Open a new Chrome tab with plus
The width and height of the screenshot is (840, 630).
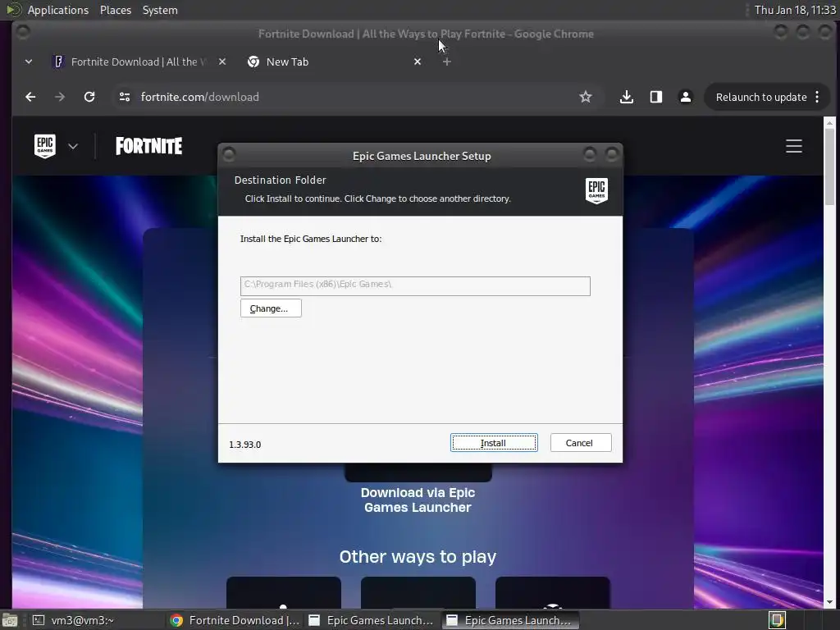pyautogui.click(x=447, y=62)
